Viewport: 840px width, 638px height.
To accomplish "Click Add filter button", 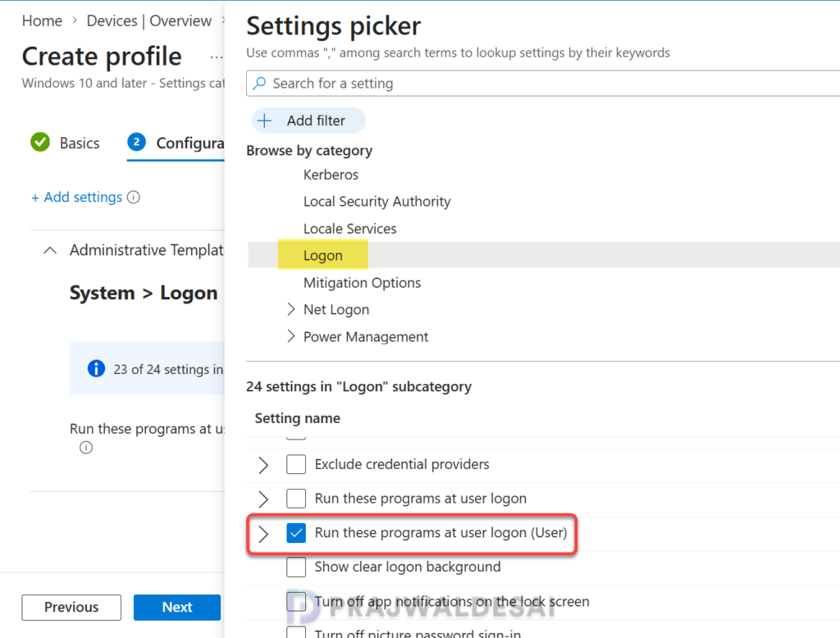I will click(x=308, y=121).
